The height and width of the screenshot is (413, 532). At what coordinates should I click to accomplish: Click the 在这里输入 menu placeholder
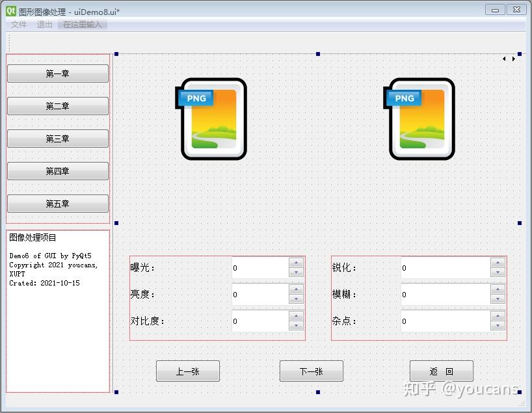tap(83, 25)
